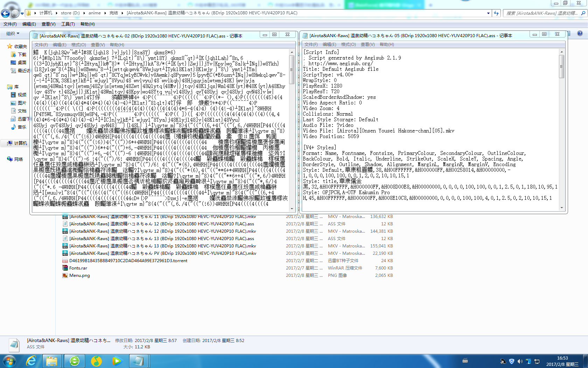Open Tencent Video player taskbar icon
The image size is (588, 368).
(x=117, y=361)
